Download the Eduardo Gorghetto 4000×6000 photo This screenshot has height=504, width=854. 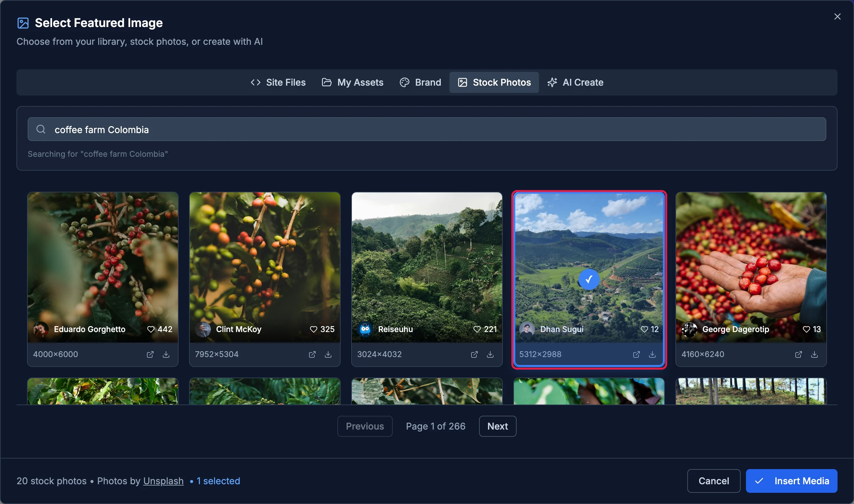(166, 354)
